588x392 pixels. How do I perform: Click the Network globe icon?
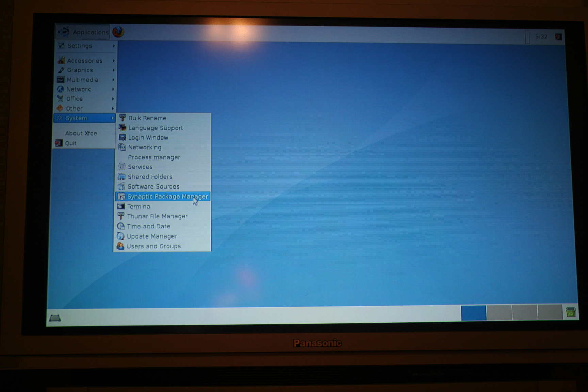(x=60, y=89)
